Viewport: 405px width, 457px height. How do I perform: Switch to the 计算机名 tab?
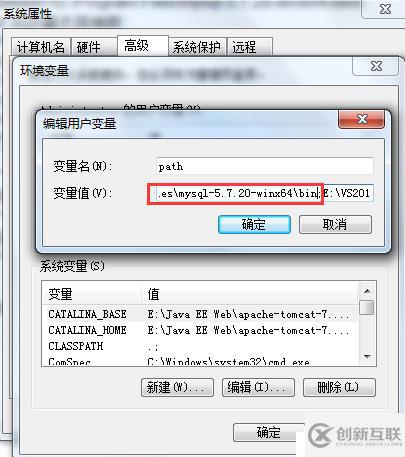[x=41, y=47]
